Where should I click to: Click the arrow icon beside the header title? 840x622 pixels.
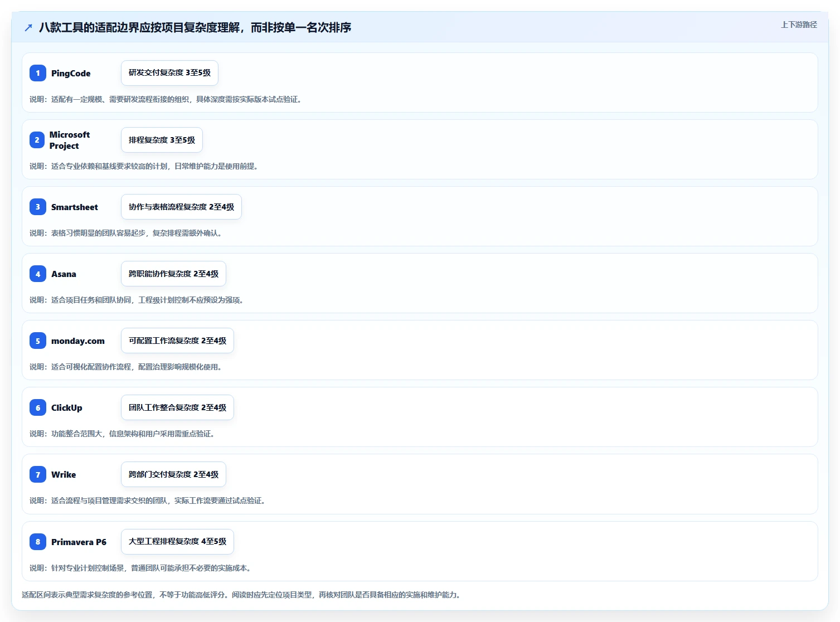pos(28,27)
